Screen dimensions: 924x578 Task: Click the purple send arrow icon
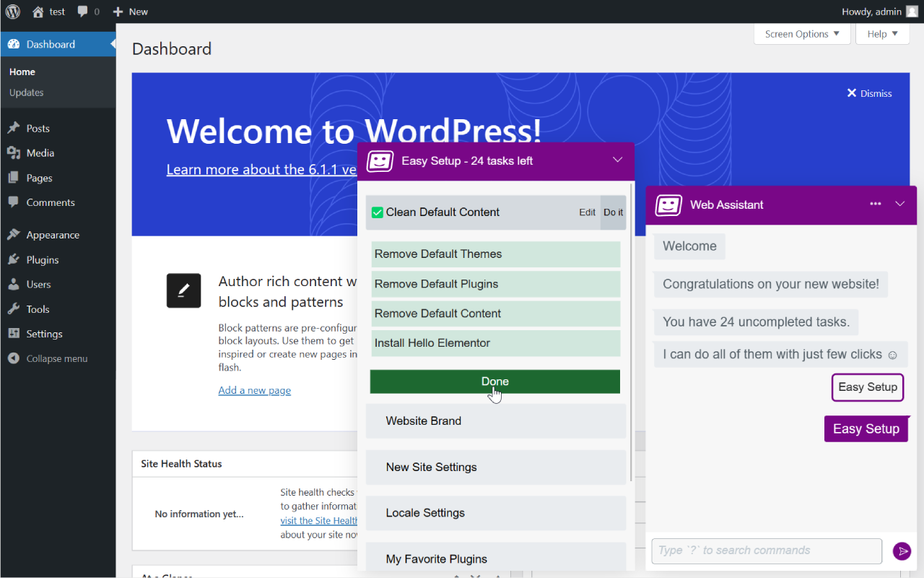point(902,551)
